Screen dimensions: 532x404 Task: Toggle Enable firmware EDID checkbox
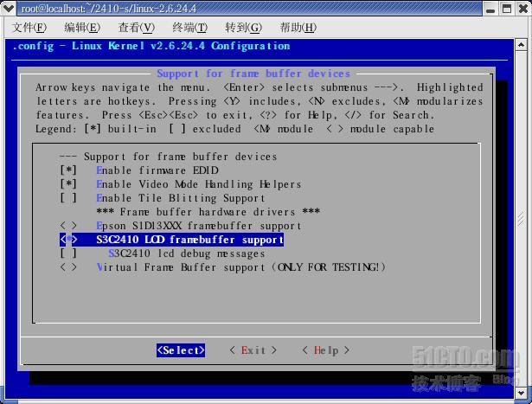[x=68, y=170]
